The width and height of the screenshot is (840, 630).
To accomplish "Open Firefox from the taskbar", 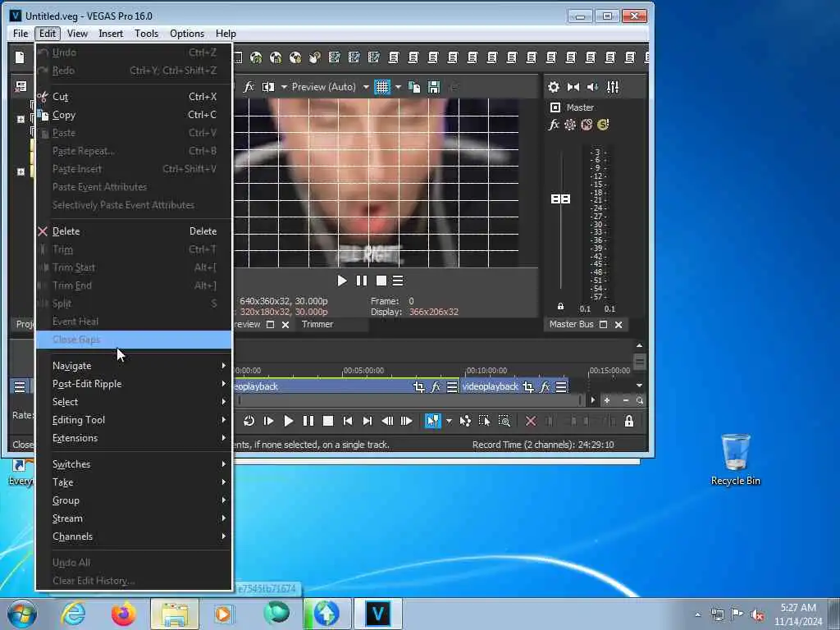I will tap(123, 614).
